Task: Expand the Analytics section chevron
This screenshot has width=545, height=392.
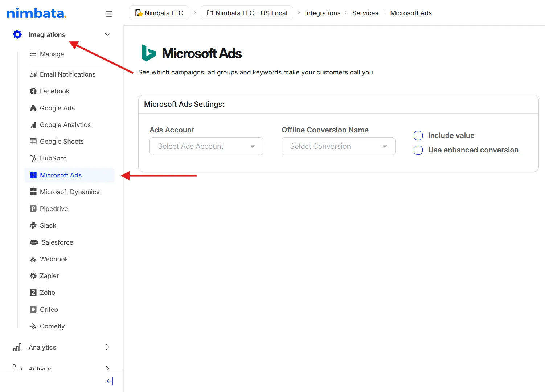Action: [x=107, y=347]
